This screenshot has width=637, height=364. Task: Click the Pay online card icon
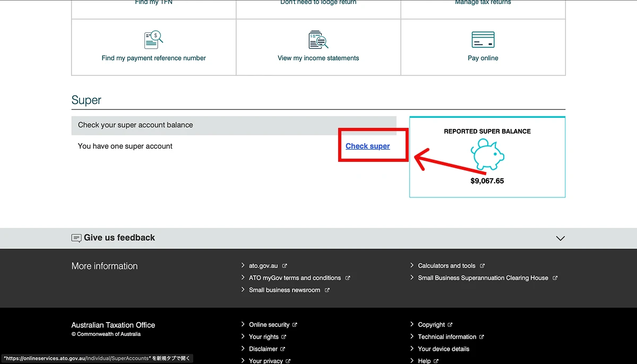[483, 40]
